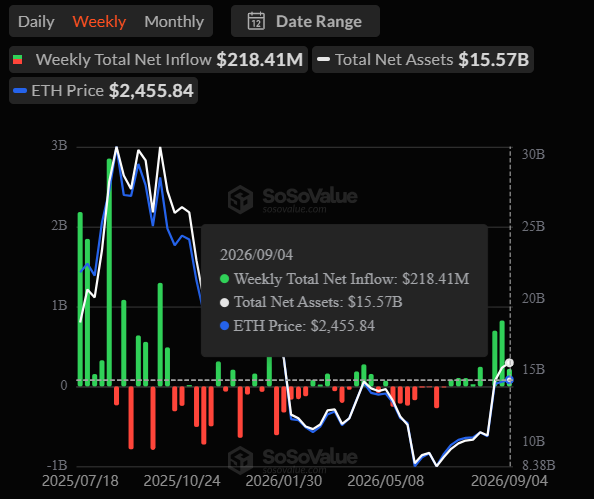Click the green-red swatch of Net Inflow legend
594x499 pixels.
click(x=17, y=59)
